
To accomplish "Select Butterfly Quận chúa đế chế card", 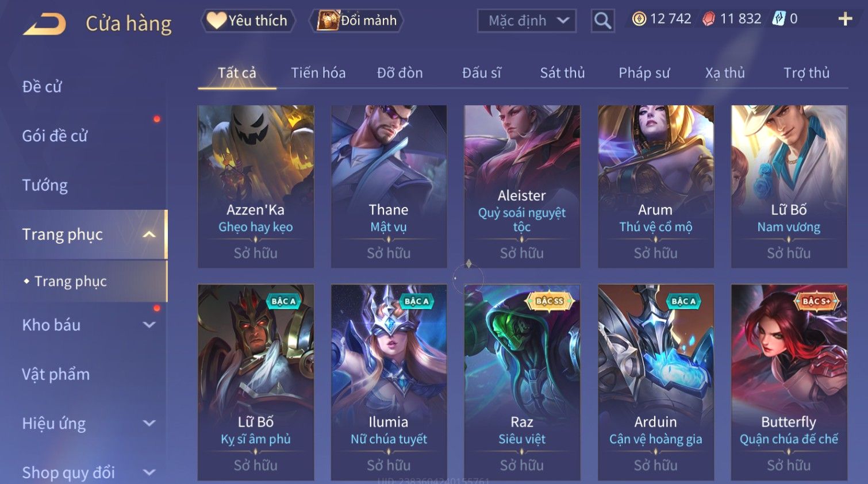I will [x=789, y=382].
